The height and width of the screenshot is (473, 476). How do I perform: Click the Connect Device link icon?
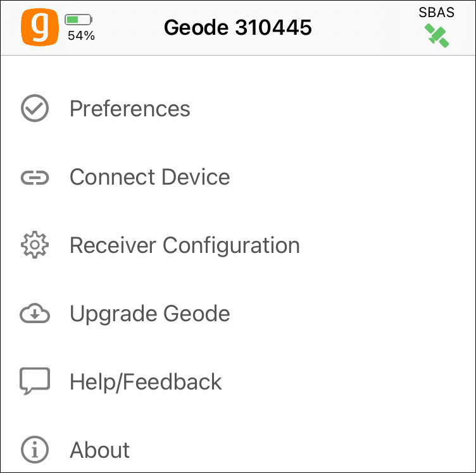pyautogui.click(x=35, y=177)
